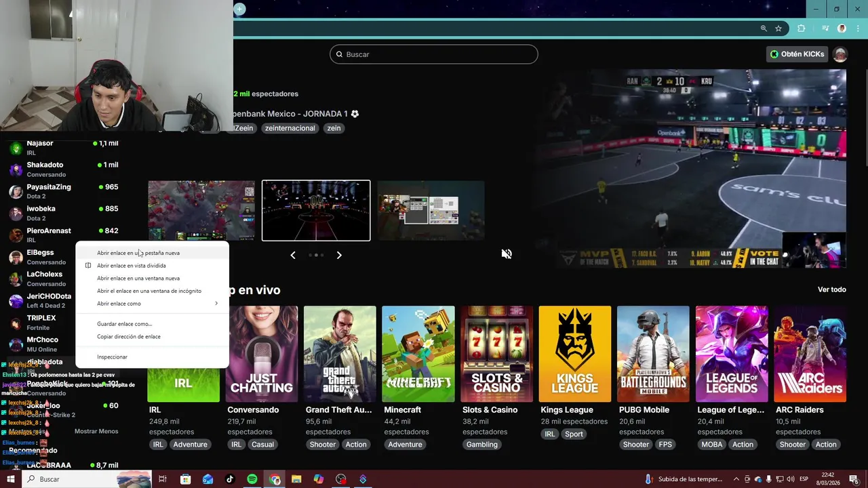Open the Minecraft category card
This screenshot has height=488, width=868.
click(418, 354)
